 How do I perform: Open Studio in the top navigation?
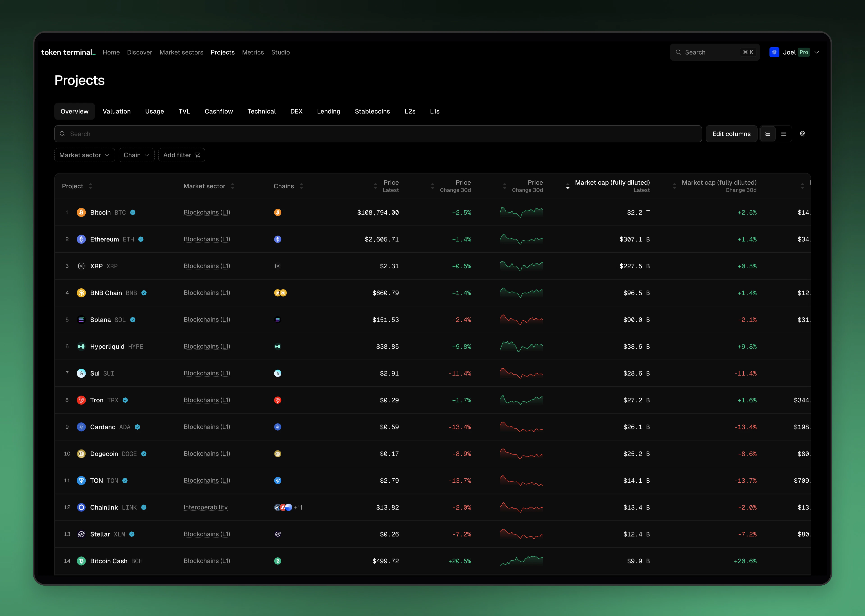(281, 52)
